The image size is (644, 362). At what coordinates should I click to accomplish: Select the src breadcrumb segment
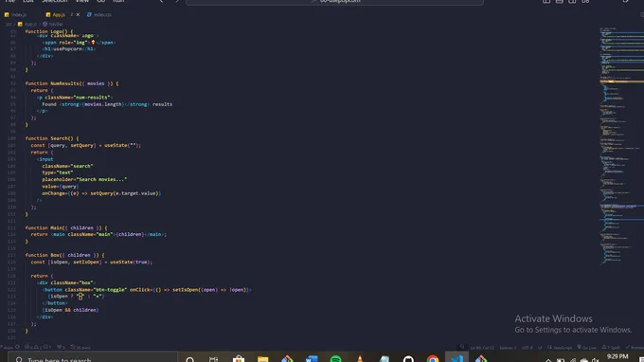coord(9,25)
